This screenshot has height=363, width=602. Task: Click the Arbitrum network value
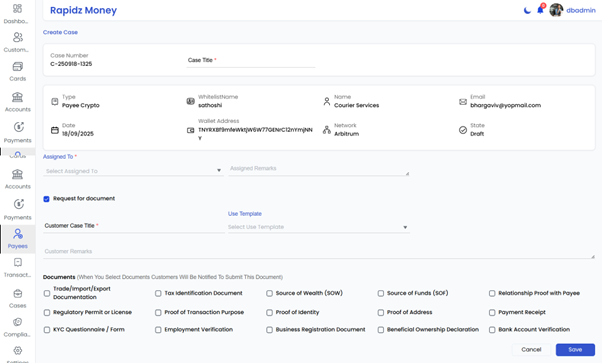(346, 134)
